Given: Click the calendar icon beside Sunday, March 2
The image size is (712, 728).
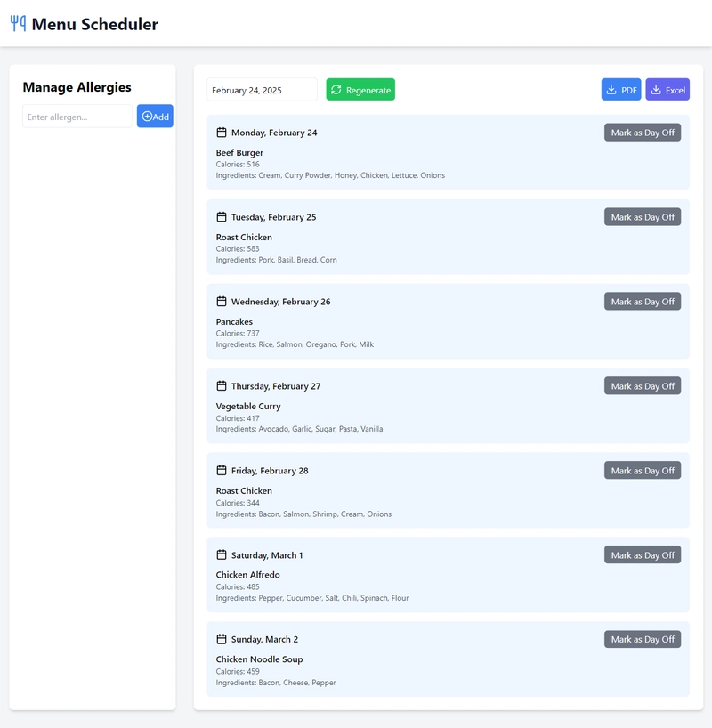Looking at the screenshot, I should (x=222, y=639).
